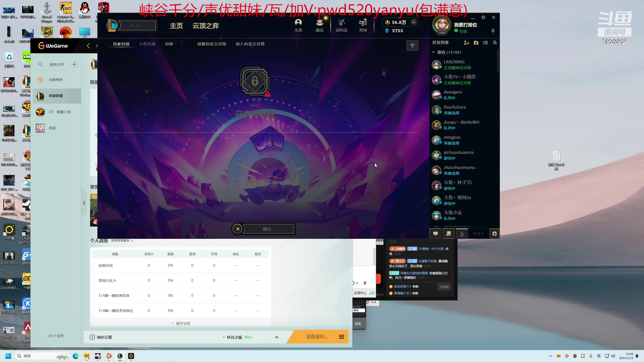Toggle the voice microphone button
Screen dimensions: 644x362
462,234
